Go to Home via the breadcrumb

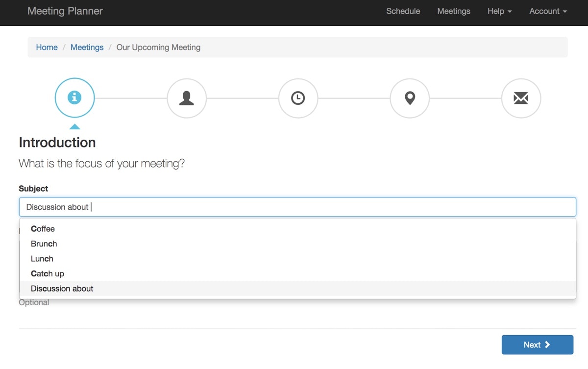pos(47,47)
